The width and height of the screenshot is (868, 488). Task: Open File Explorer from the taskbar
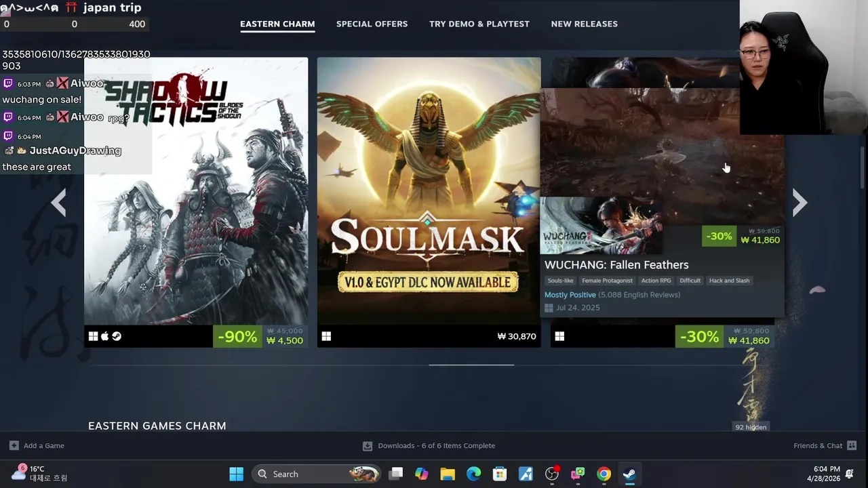[x=448, y=474]
